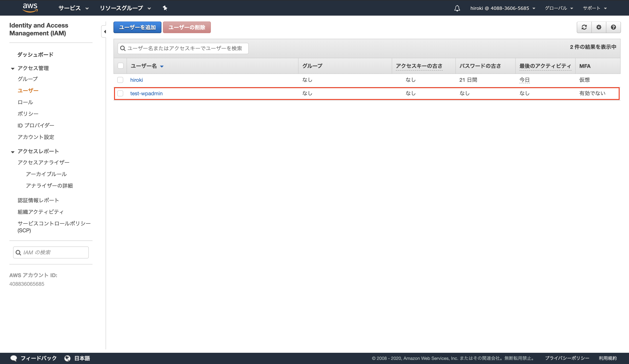The image size is (629, 364).
Task: Click the pin shortcut icon in top bar
Action: 165,8
